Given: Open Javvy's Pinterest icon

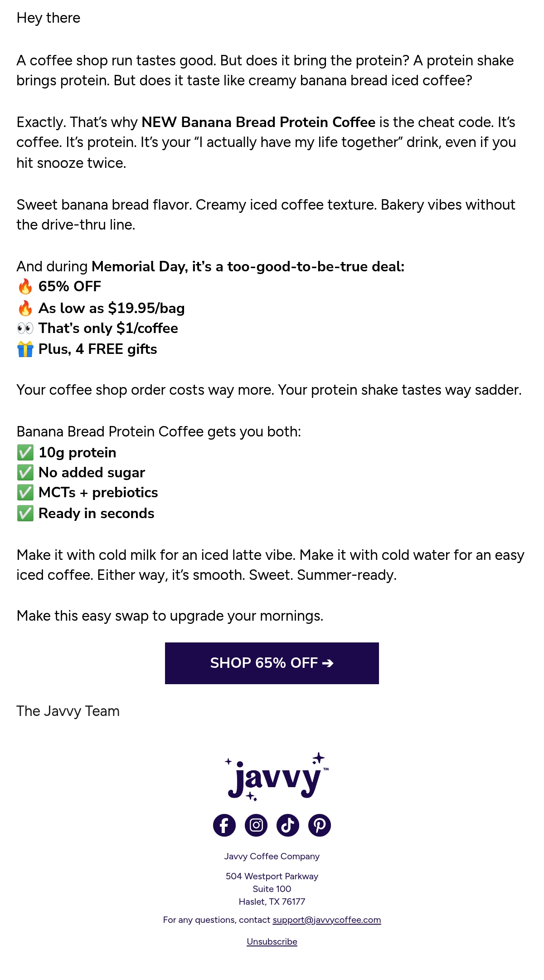Looking at the screenshot, I should tap(320, 825).
